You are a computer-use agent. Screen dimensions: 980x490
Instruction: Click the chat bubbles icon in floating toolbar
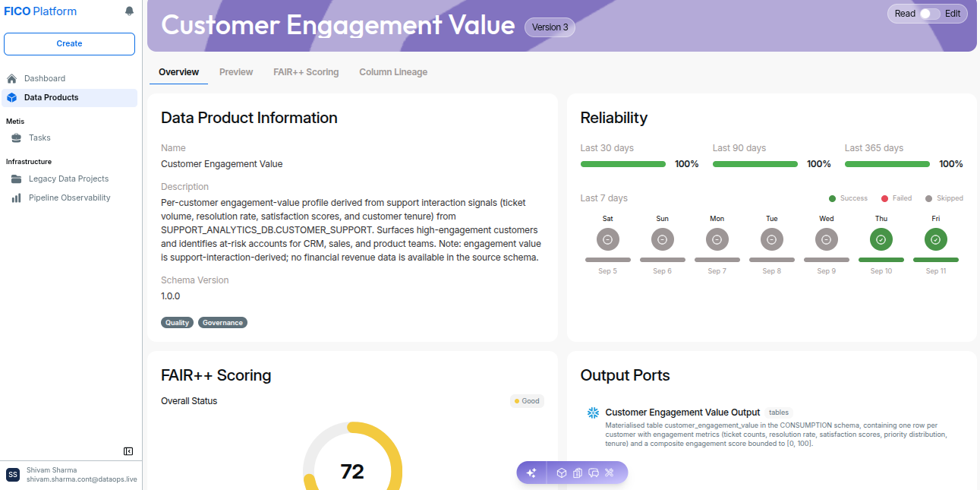pyautogui.click(x=594, y=473)
